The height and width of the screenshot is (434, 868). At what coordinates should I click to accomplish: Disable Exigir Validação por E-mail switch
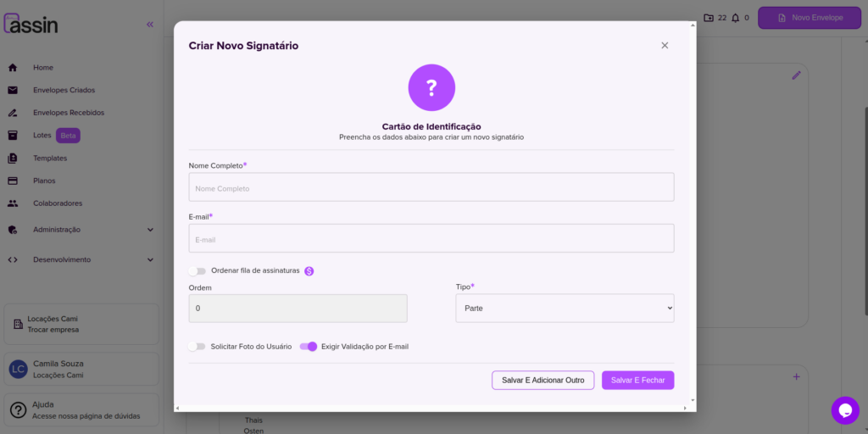(x=309, y=347)
